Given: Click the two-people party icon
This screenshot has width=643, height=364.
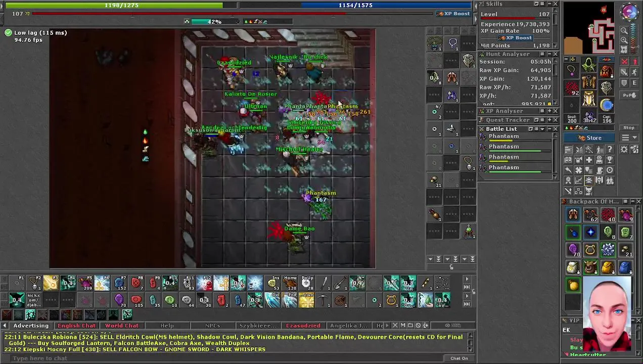Looking at the screenshot, I should click(609, 180).
